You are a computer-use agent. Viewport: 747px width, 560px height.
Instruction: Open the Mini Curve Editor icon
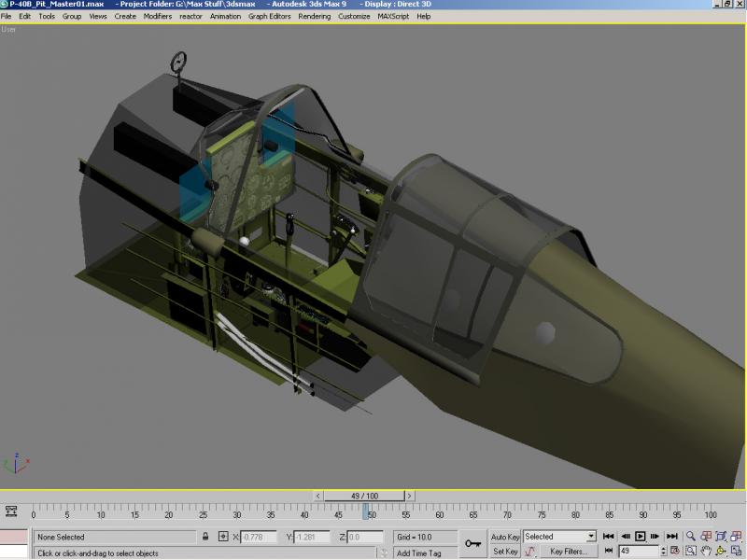[x=11, y=511]
